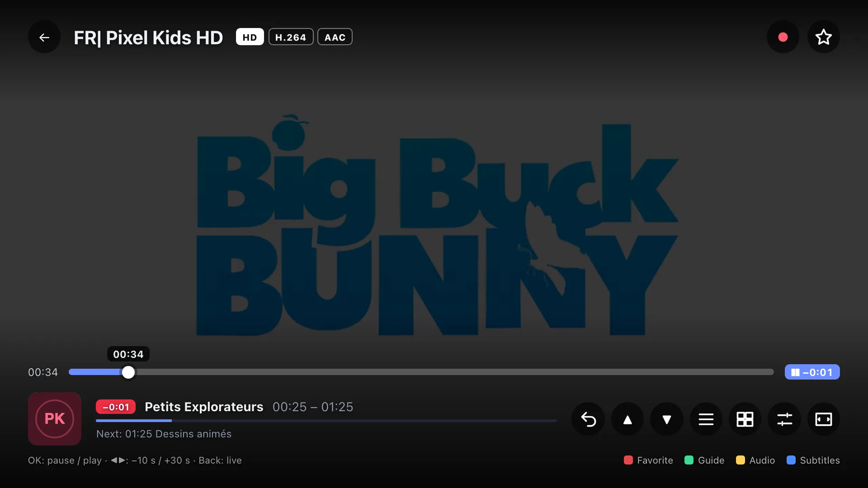
Task: Go back using the arrow button
Action: point(44,37)
